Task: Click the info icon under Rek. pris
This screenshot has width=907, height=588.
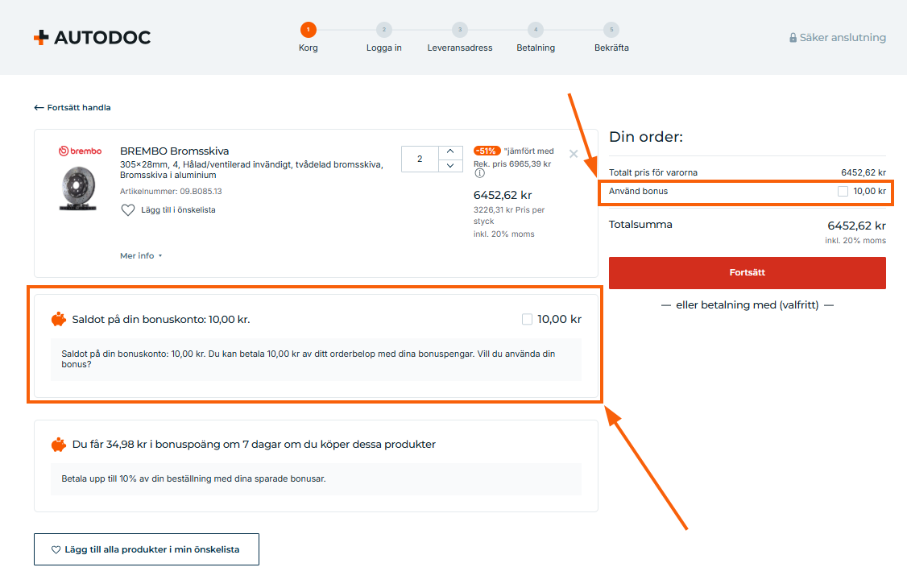Action: (479, 173)
